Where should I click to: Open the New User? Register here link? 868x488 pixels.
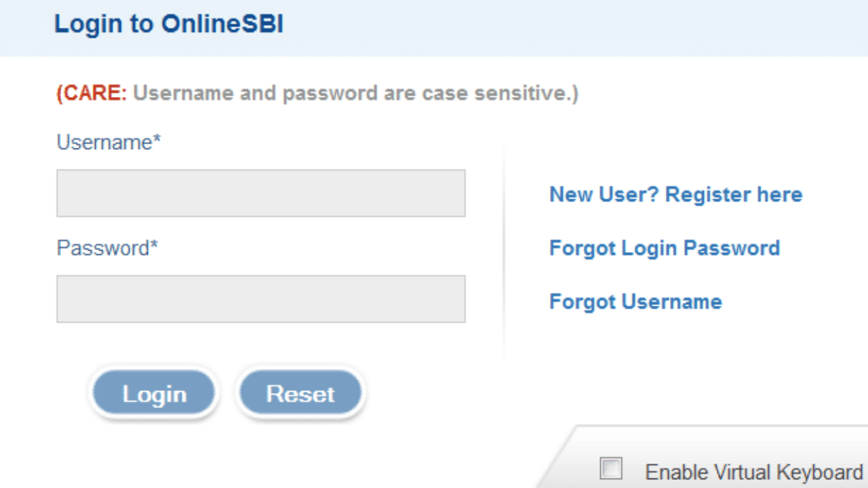(675, 195)
